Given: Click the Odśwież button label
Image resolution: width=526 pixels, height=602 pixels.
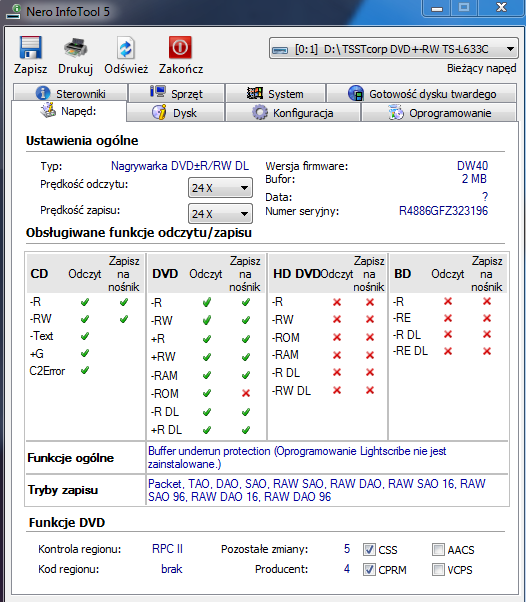Looking at the screenshot, I should point(126,69).
